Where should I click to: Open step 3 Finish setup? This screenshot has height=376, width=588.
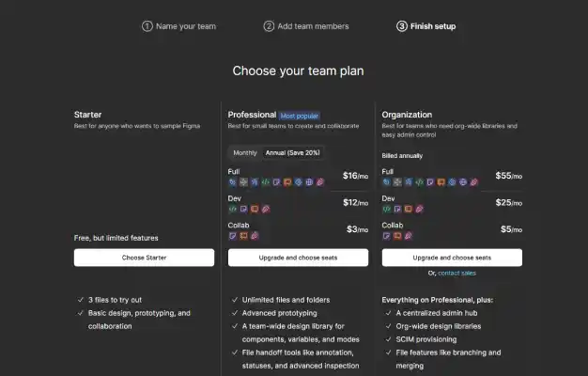(426, 26)
